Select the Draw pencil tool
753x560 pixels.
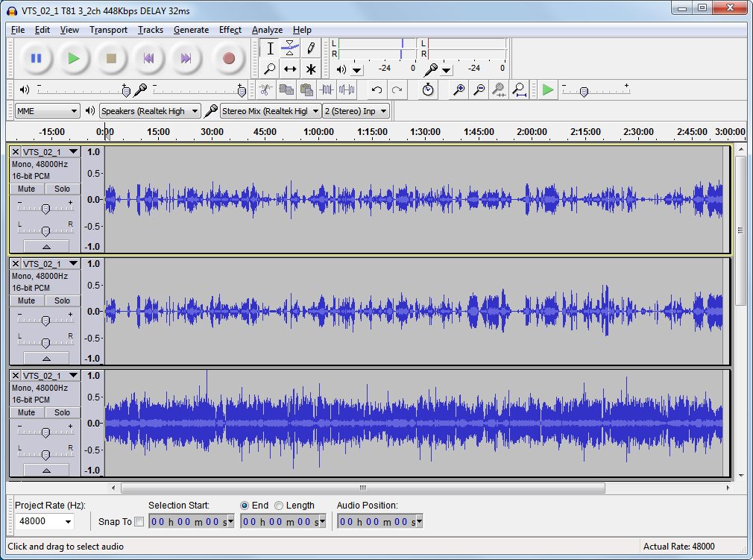coord(310,48)
